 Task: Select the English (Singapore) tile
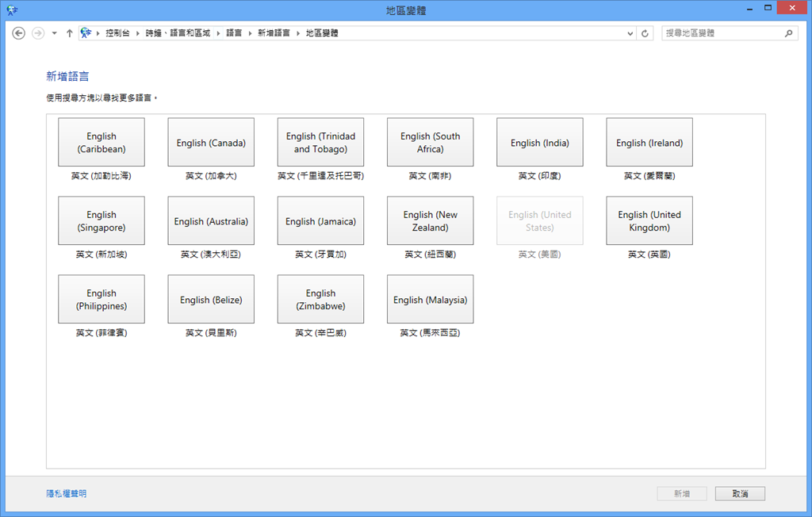tap(101, 220)
